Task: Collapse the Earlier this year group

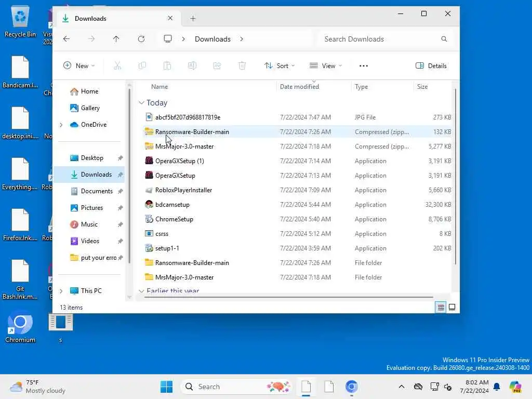Action: click(x=141, y=291)
